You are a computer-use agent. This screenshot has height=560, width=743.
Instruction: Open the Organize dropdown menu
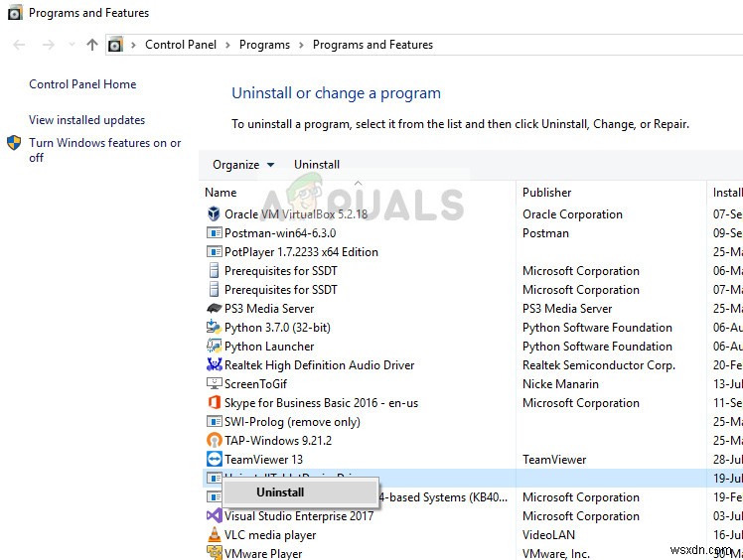coord(243,165)
